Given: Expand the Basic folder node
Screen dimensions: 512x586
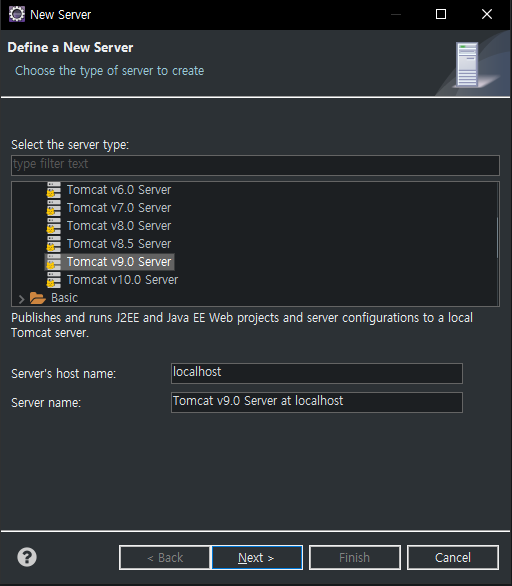Looking at the screenshot, I should pyautogui.click(x=21, y=299).
